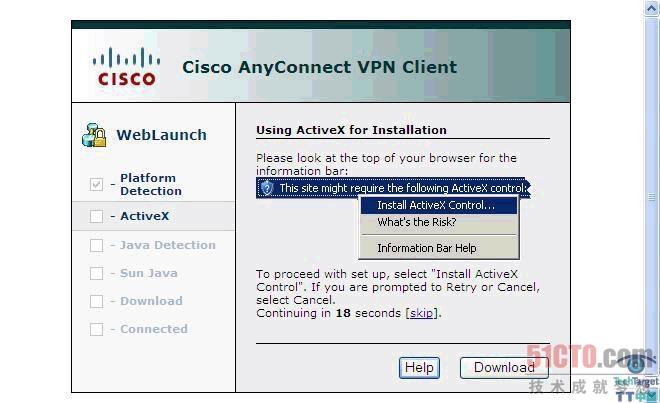
Task: Click the WebLaunch network lock icon
Action: [94, 135]
